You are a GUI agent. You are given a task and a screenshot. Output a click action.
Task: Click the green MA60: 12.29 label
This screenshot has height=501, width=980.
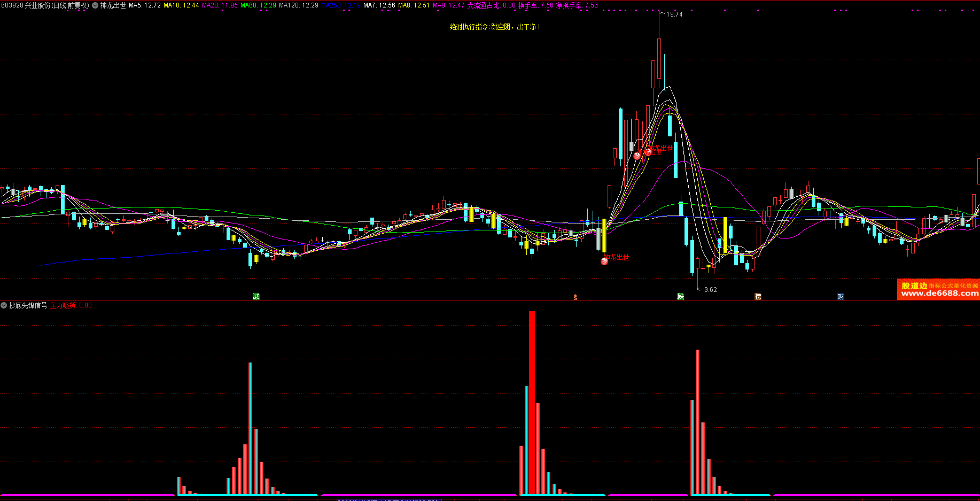pos(258,5)
